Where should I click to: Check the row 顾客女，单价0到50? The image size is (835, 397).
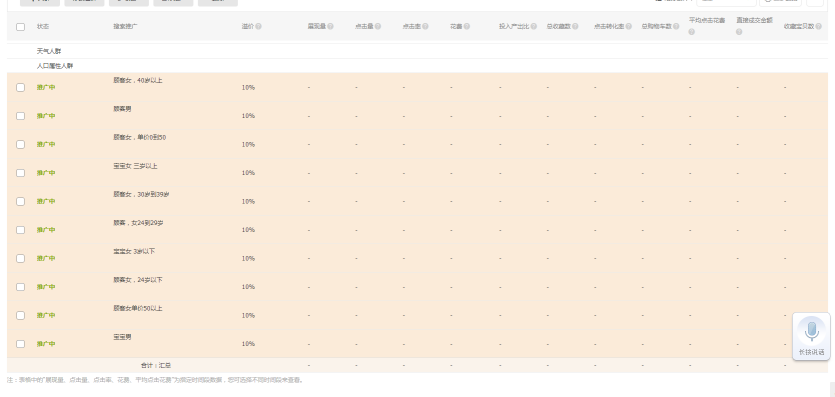pos(20,144)
